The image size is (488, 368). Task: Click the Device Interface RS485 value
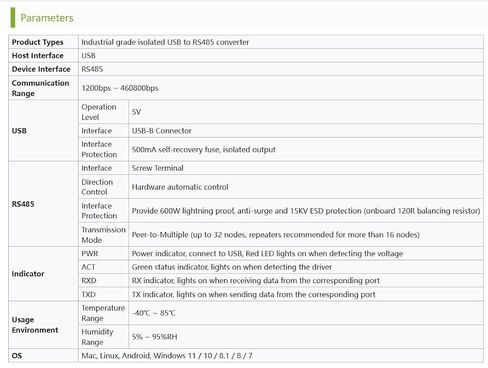92,69
